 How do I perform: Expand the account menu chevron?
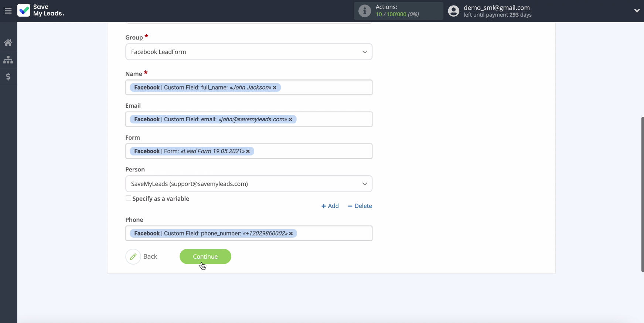pos(637,11)
